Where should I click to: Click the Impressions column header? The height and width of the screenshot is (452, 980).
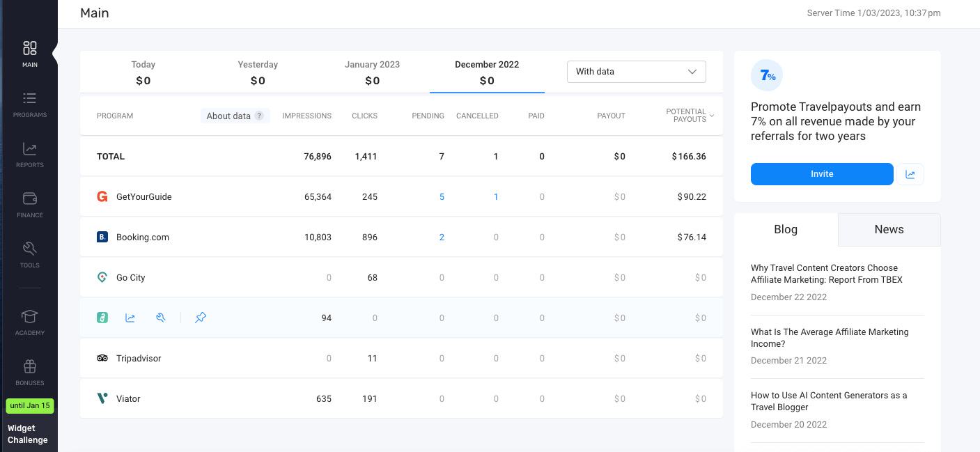[x=306, y=116]
